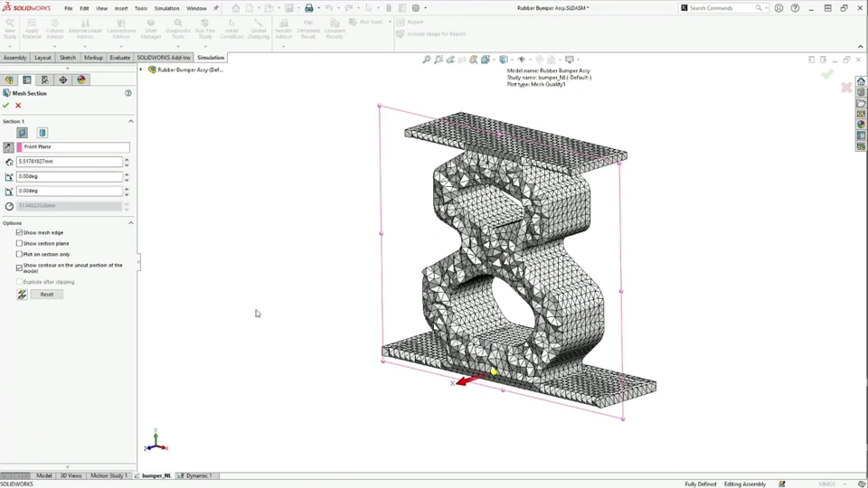Click the Previous View icon in viewport toolbar
This screenshot has height=488, width=868.
pyautogui.click(x=450, y=60)
